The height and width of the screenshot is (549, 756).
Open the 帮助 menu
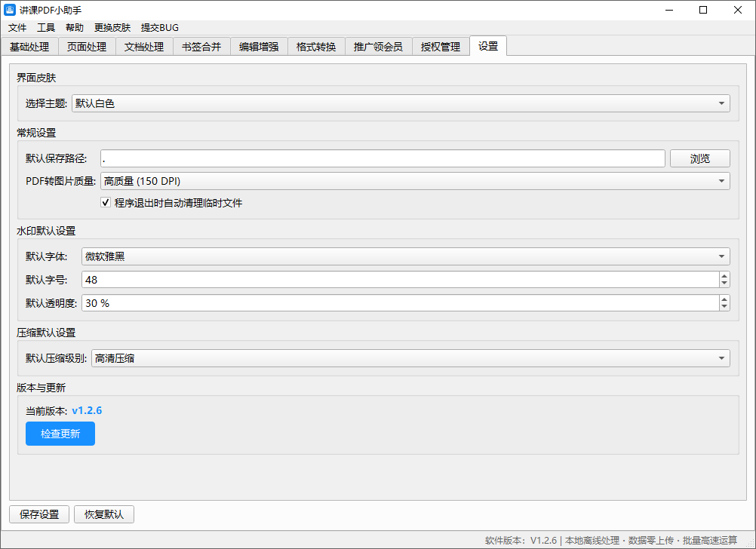(75, 27)
